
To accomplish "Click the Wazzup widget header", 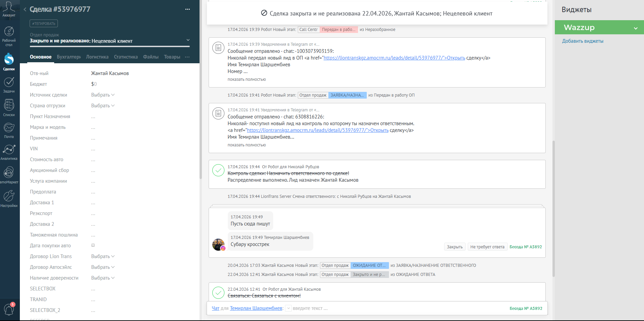I will (599, 27).
